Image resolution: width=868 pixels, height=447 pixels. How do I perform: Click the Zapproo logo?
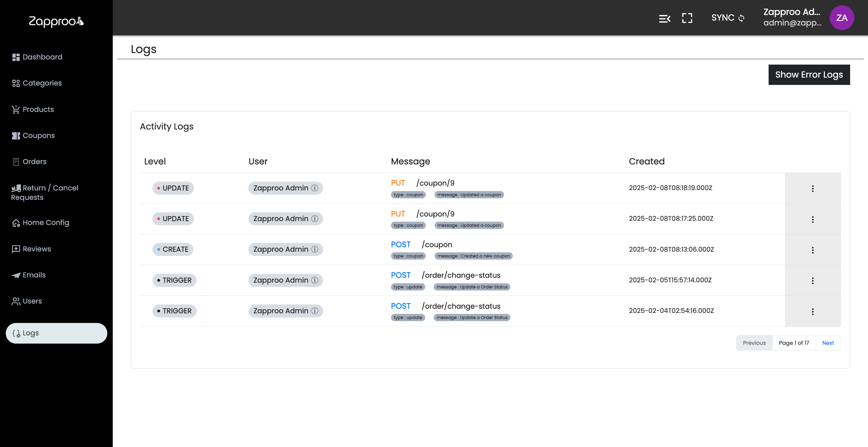(56, 22)
